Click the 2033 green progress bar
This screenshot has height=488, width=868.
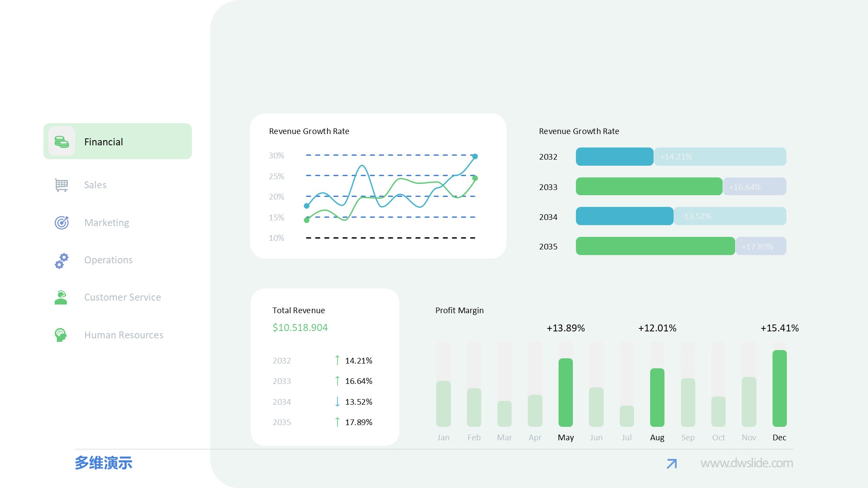[x=649, y=187]
